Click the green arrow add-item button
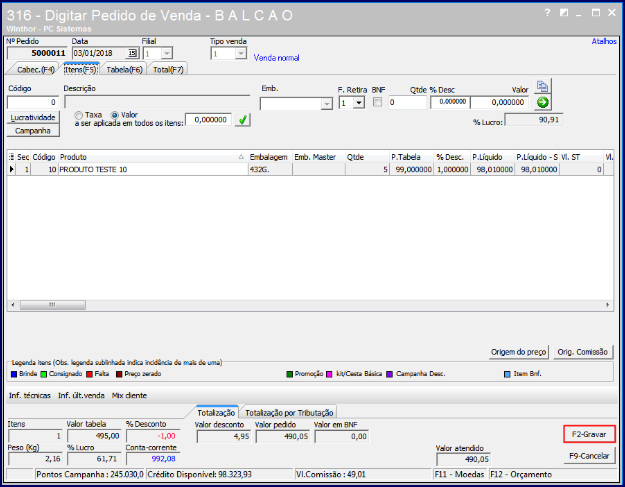Viewport: 625px width, 487px height. (x=542, y=102)
